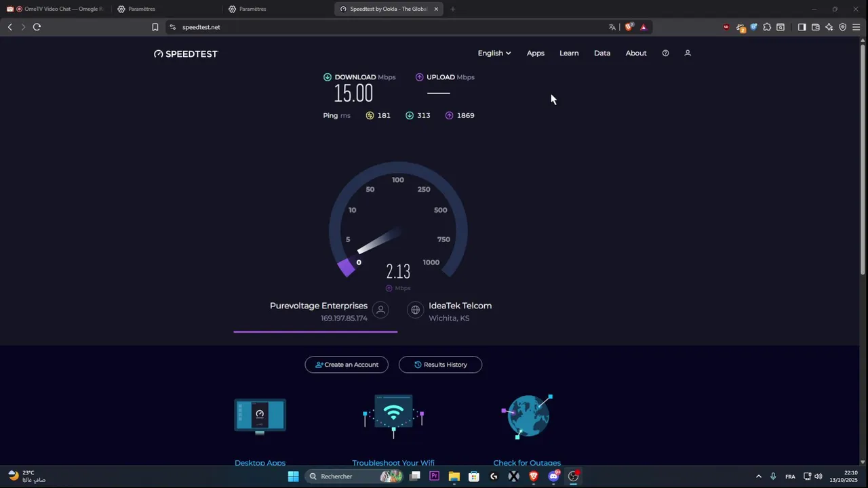The width and height of the screenshot is (868, 488).
Task: Switch to the OmeTV Video Chat tab
Action: (x=56, y=9)
